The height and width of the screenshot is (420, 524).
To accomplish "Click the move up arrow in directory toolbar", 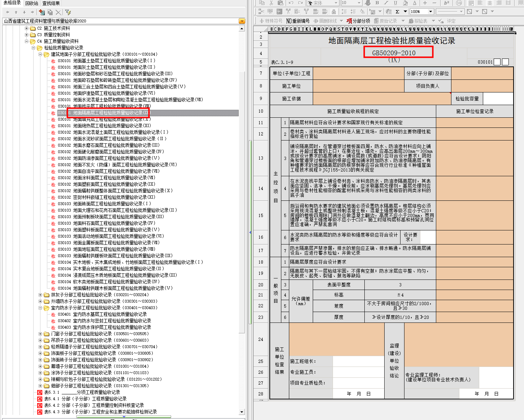I will (x=16, y=12).
